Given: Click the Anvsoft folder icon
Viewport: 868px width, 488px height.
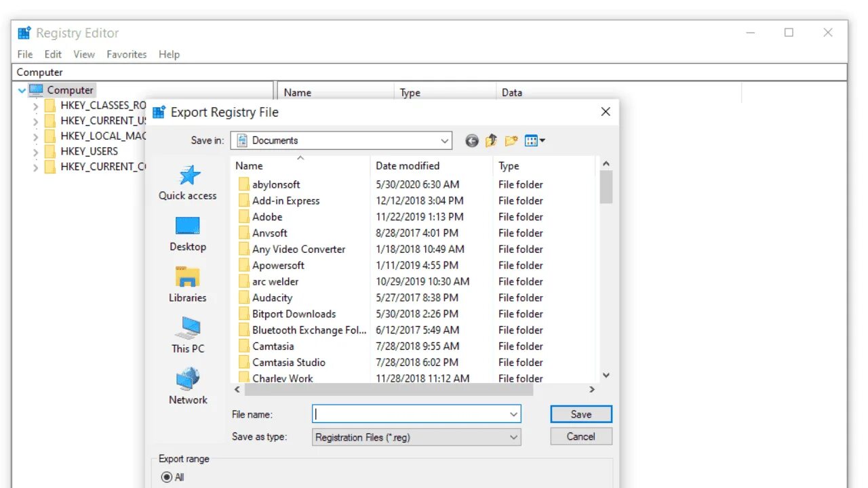Looking at the screenshot, I should [x=244, y=233].
